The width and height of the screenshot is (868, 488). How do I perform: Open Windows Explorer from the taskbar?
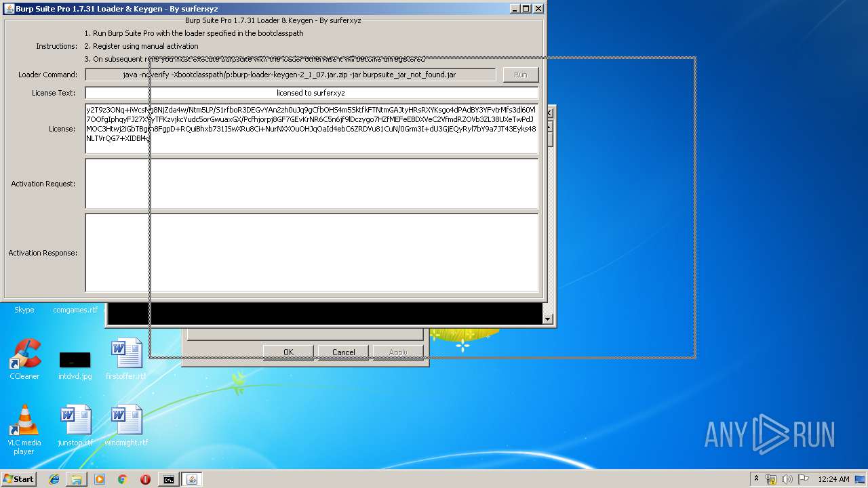(77, 479)
